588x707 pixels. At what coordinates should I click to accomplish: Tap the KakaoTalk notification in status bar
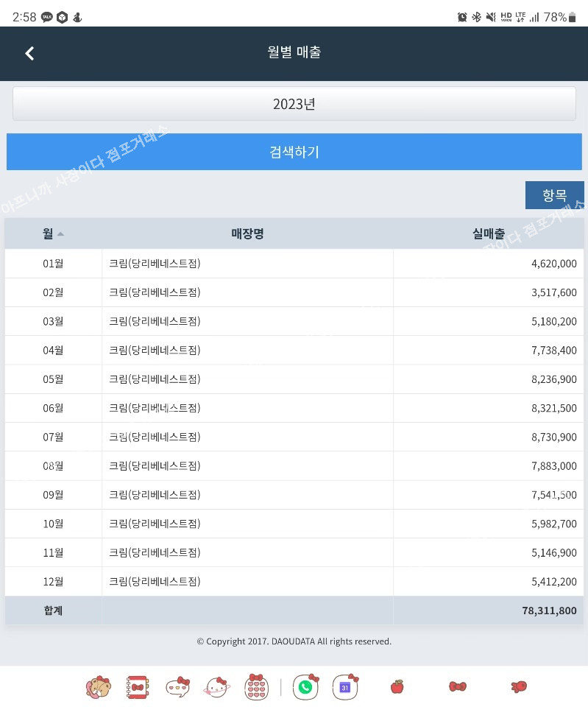pos(47,17)
